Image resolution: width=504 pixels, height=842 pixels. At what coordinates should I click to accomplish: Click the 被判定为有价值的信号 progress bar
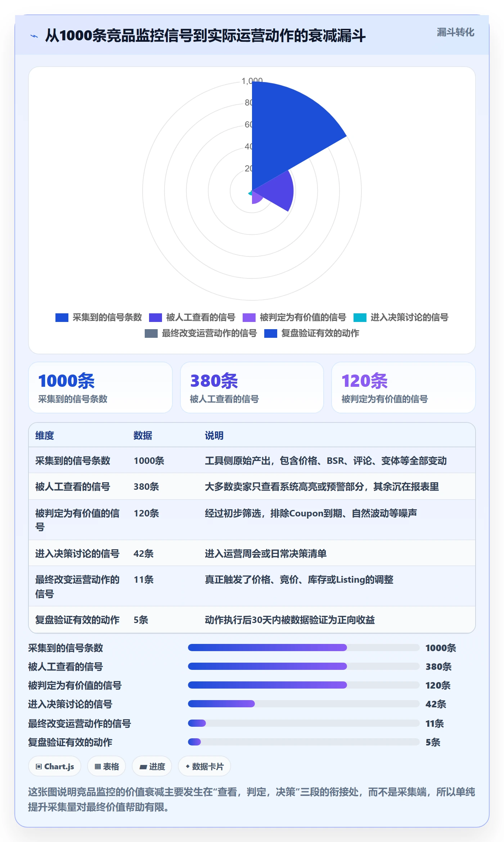[303, 685]
